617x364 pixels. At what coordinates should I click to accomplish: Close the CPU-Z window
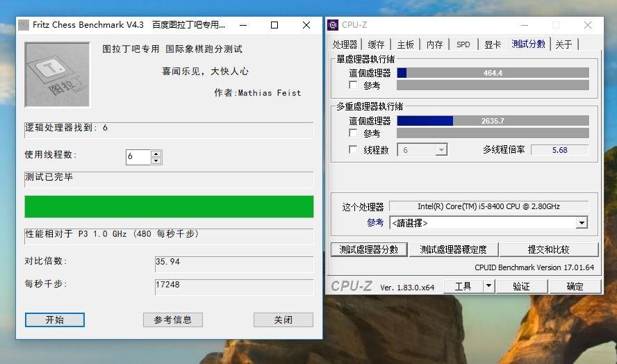[588, 25]
